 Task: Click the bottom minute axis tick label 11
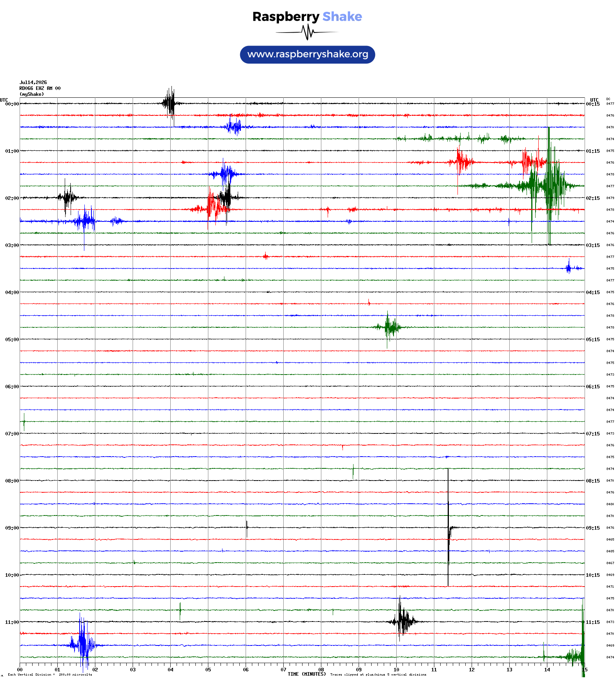[x=434, y=670]
